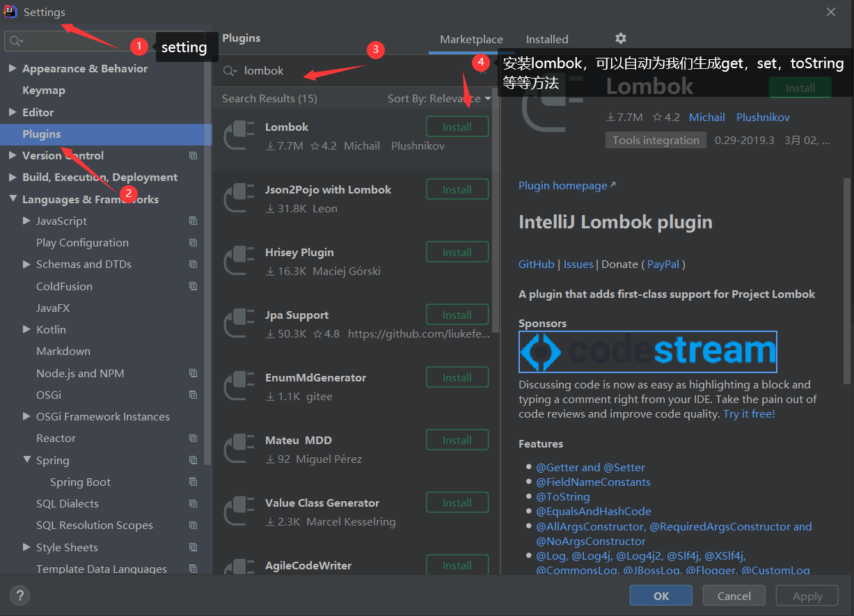Open the Plugin homepage link
854x616 pixels.
(567, 186)
